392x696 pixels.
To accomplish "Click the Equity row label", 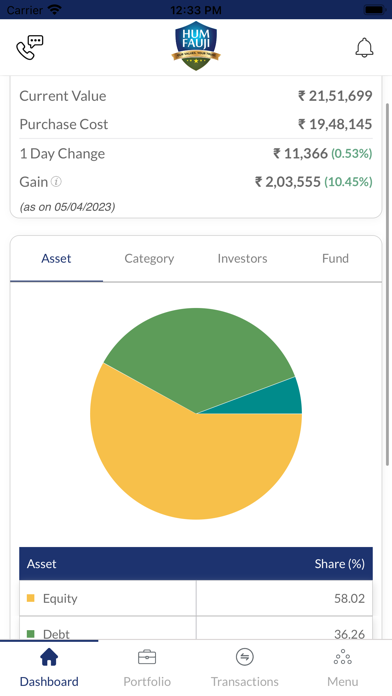I will click(x=60, y=598).
